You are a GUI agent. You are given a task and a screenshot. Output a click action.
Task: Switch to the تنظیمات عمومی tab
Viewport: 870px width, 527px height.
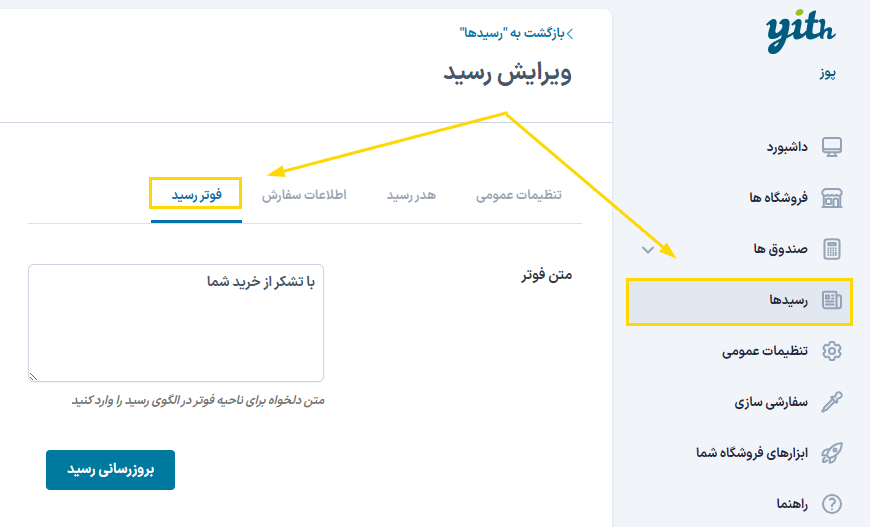click(x=519, y=195)
